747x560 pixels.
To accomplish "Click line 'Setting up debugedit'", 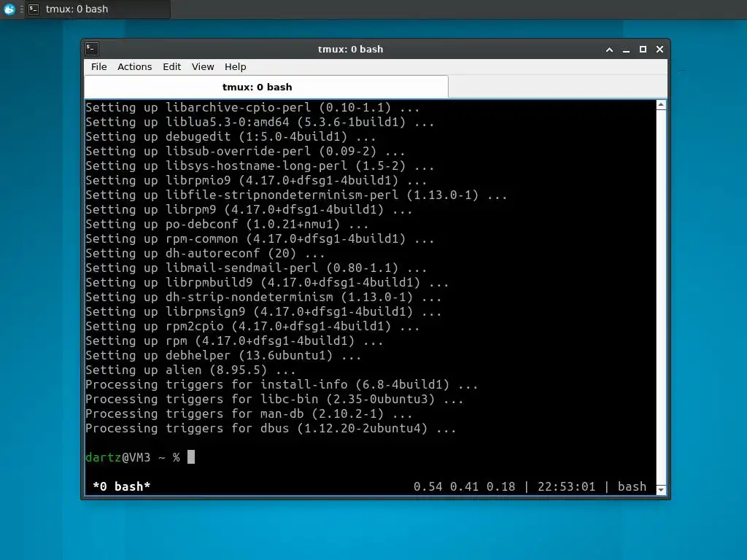I will tap(231, 136).
